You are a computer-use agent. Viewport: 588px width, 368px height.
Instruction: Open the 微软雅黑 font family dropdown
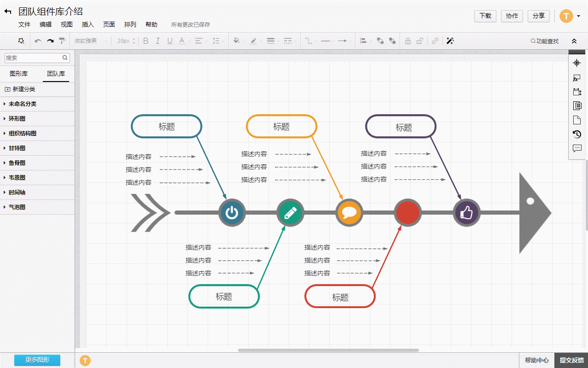(x=91, y=41)
